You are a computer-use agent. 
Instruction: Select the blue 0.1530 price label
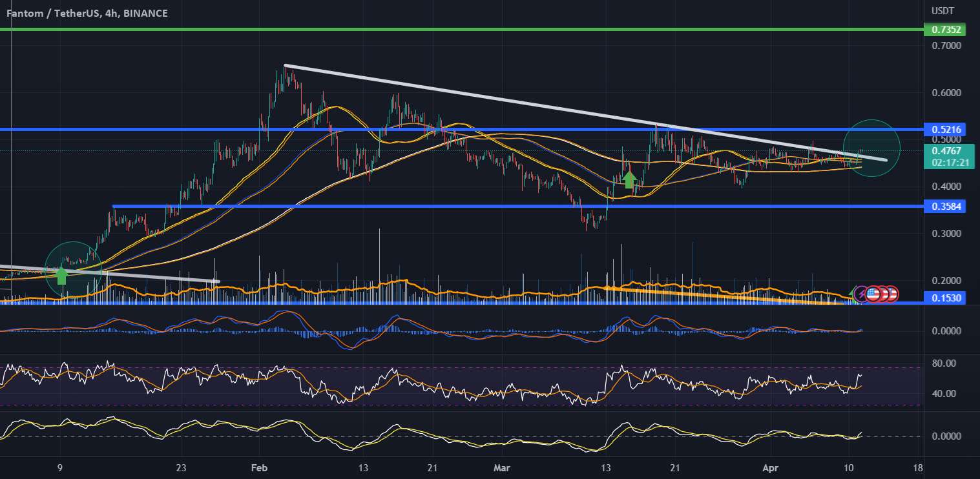[944, 298]
